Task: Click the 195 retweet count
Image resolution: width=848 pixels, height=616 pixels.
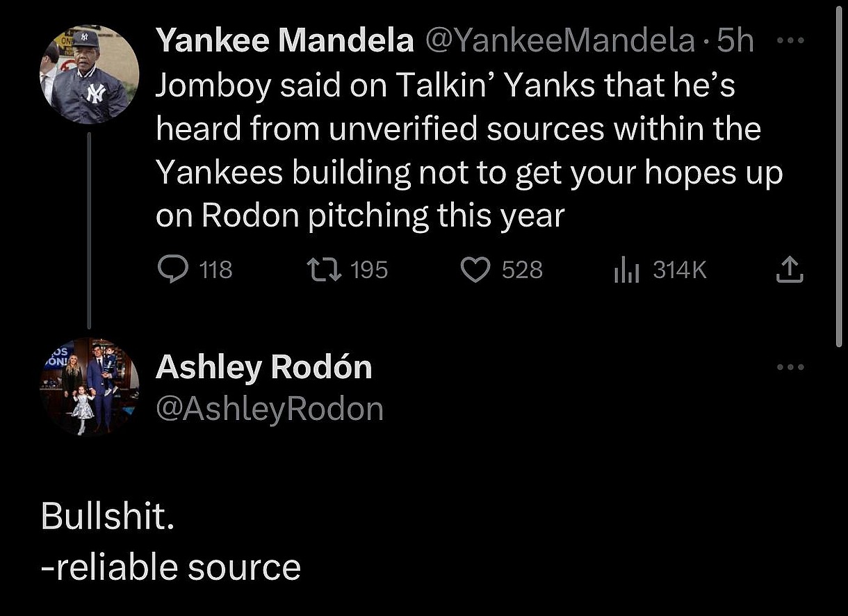Action: point(369,270)
